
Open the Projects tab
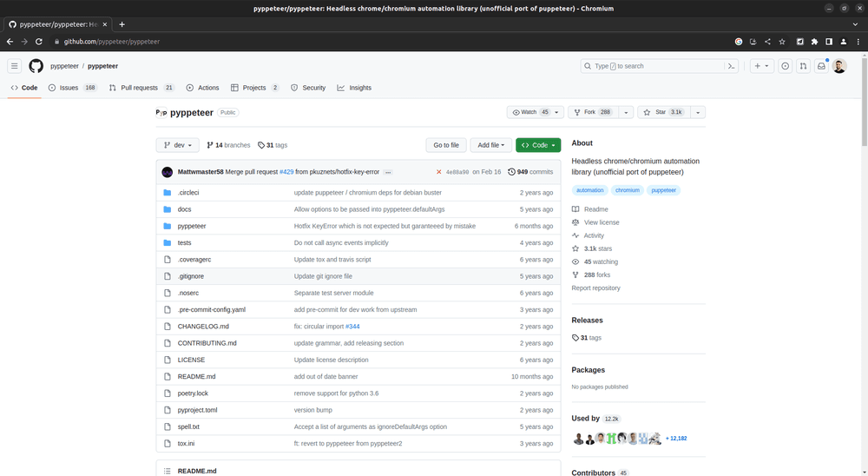pos(254,88)
